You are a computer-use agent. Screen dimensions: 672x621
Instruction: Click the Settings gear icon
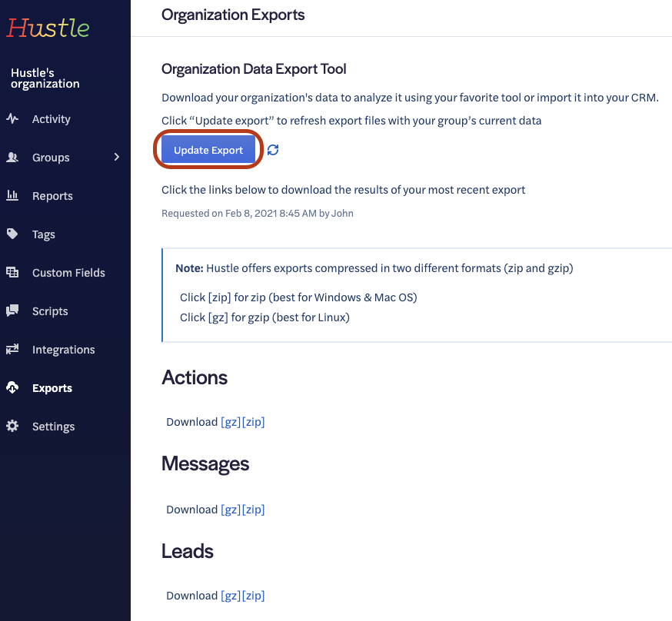12,427
